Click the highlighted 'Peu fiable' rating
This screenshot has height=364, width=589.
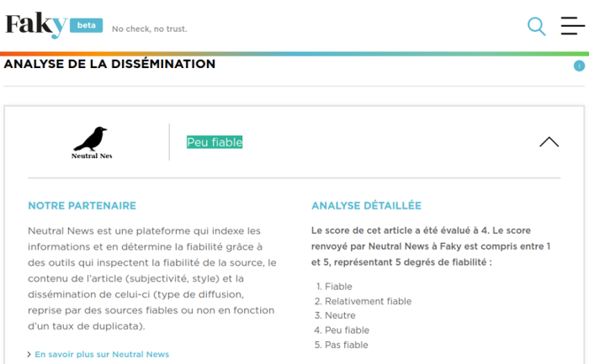pos(215,142)
